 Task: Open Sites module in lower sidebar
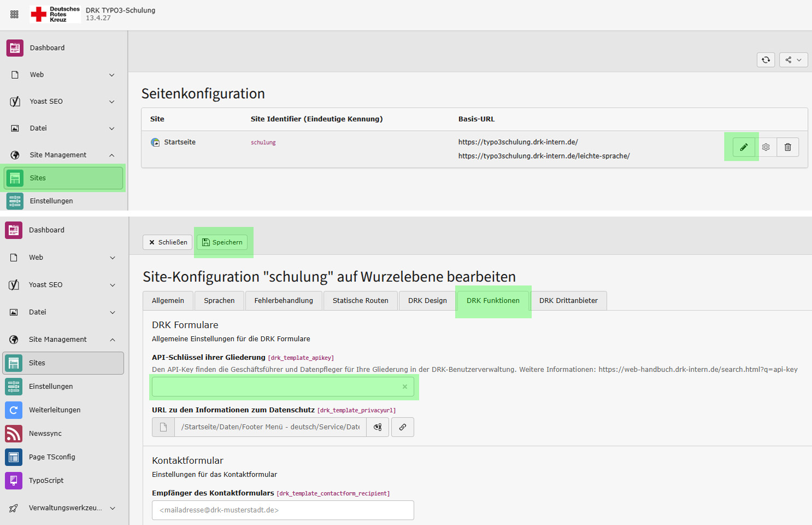63,363
